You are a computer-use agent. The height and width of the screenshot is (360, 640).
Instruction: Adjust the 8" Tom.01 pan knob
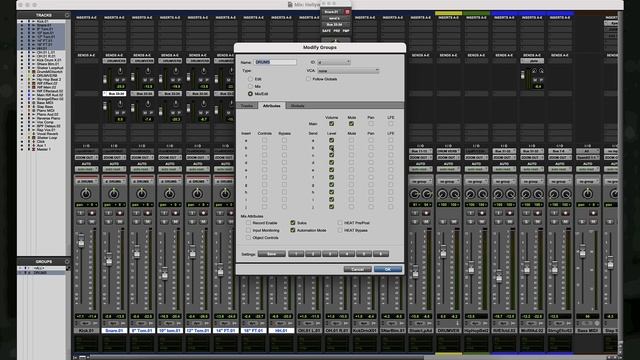(142, 194)
